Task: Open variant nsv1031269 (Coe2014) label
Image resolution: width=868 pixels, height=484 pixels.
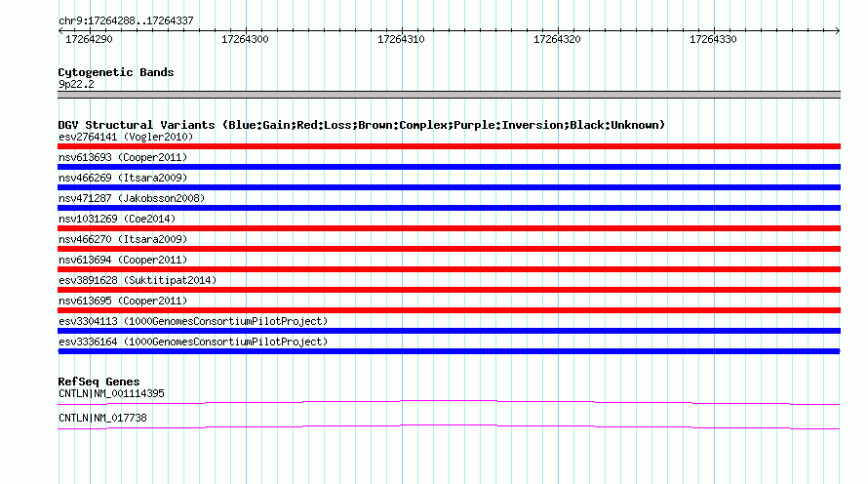Action: click(117, 219)
